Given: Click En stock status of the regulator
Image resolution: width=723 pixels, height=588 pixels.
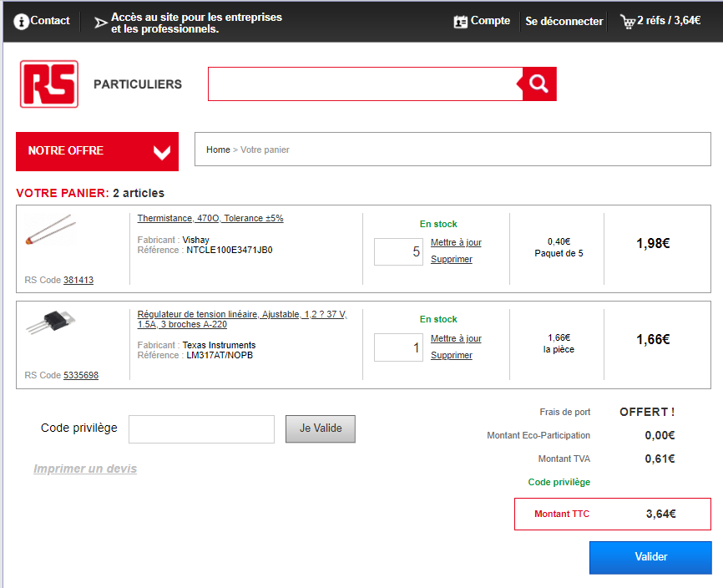Looking at the screenshot, I should point(438,319).
